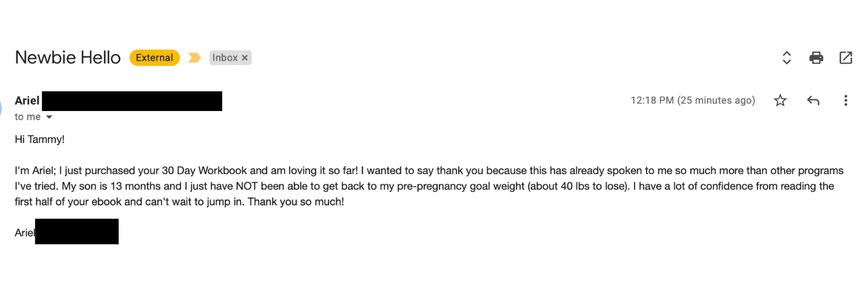Screen dimensions: 868x289
Task: Select the "Newbie Hello" subject line
Action: click(68, 58)
